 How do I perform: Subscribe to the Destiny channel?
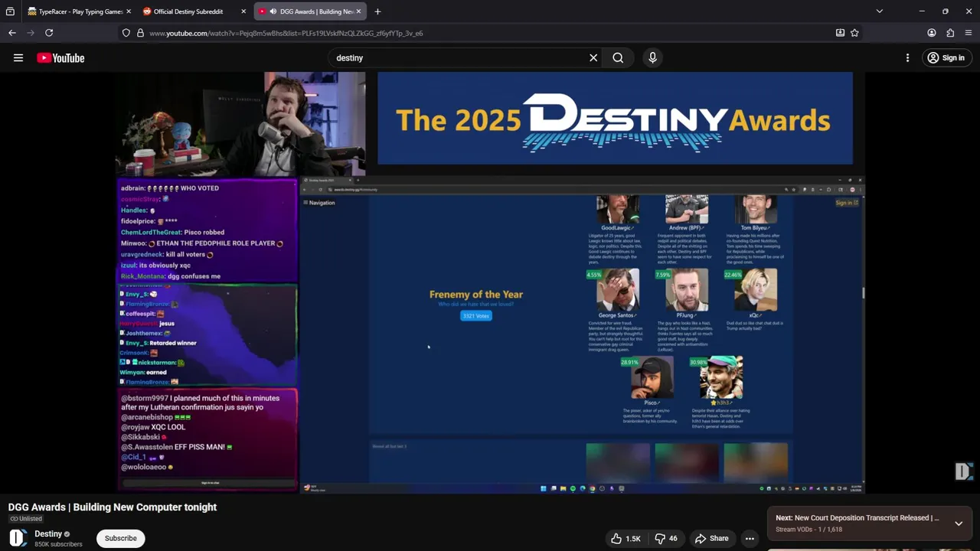(x=120, y=538)
